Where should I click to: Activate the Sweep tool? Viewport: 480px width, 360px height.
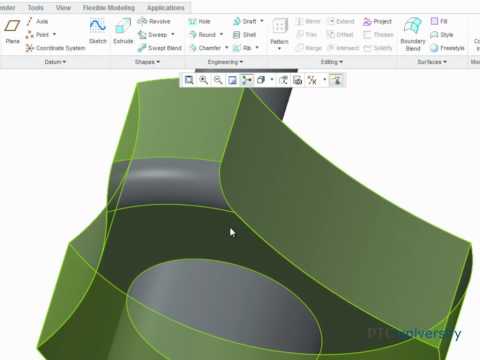click(153, 35)
